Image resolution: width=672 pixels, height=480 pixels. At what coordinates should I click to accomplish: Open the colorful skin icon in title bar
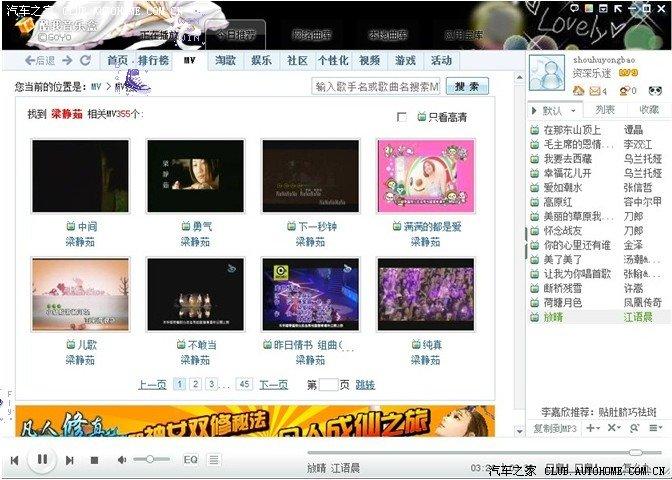pos(589,8)
